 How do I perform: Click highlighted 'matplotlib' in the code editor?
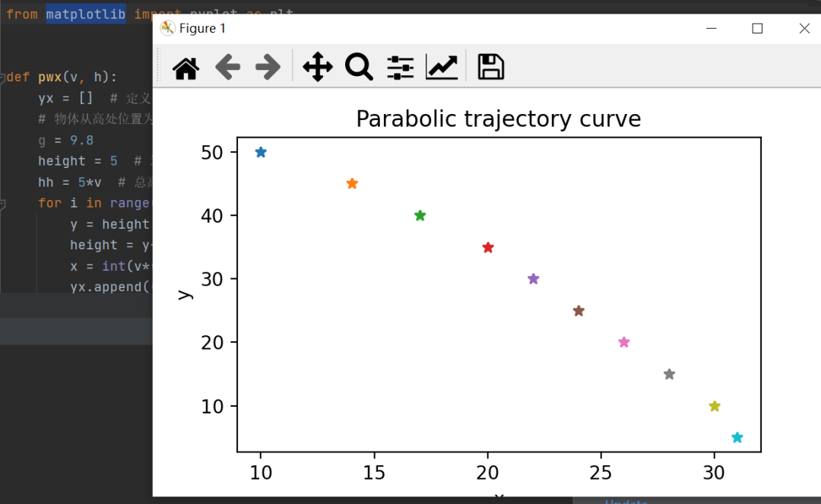coord(86,14)
